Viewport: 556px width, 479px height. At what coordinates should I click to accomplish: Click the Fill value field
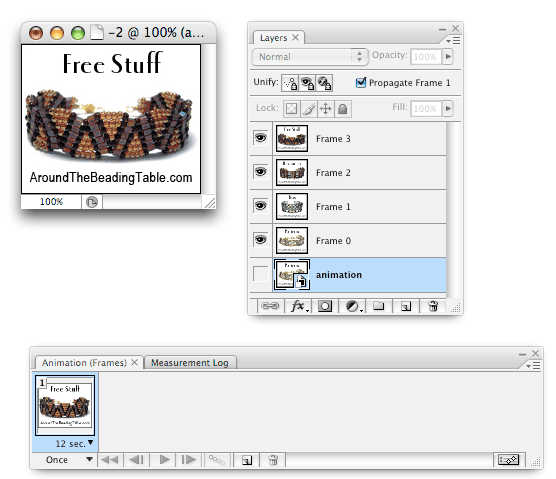tap(425, 108)
